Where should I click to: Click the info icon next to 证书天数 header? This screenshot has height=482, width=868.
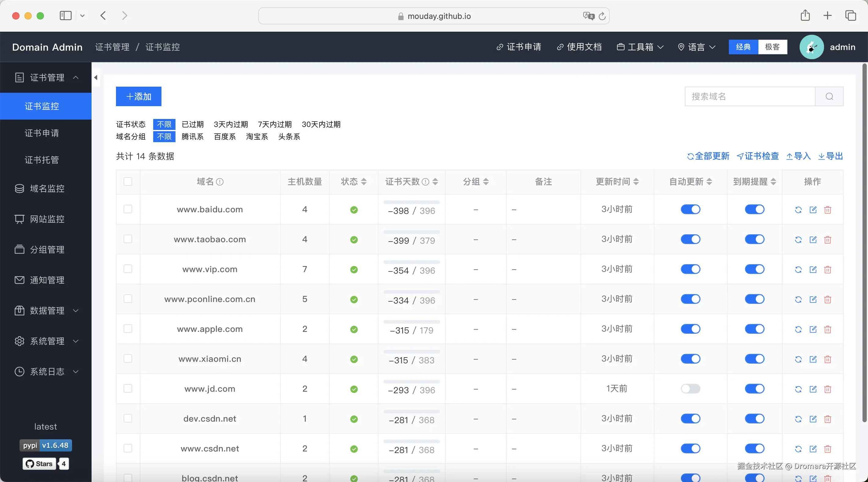click(425, 182)
